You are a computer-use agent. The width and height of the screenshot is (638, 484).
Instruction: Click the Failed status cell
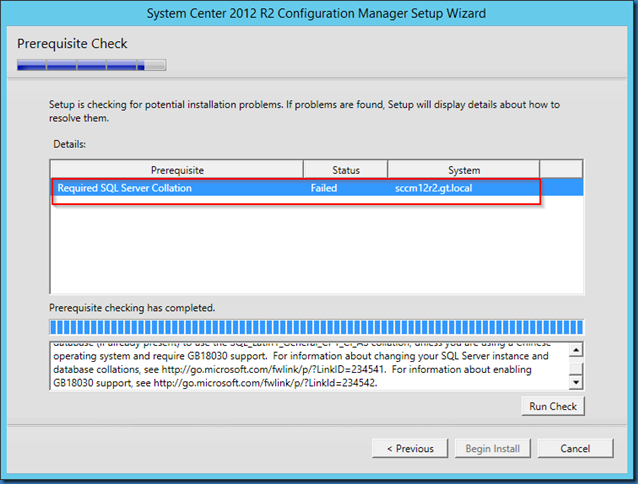pyautogui.click(x=324, y=188)
